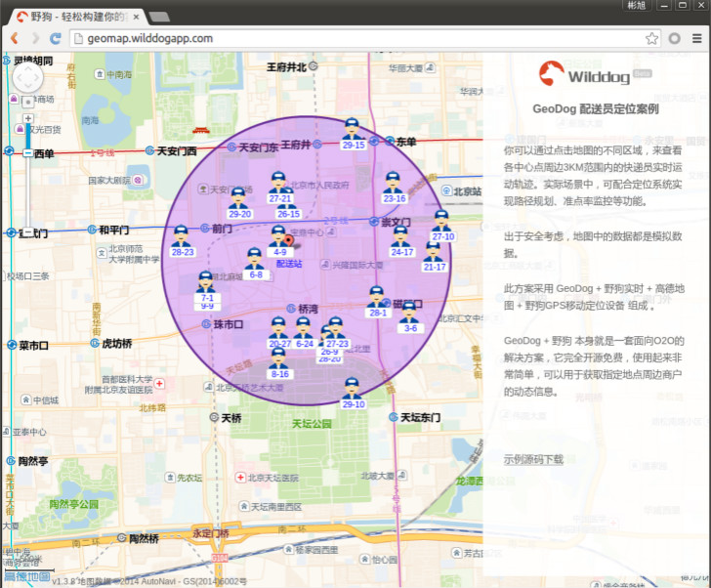Select courier marker 24-17
The image size is (711, 588).
[401, 241]
